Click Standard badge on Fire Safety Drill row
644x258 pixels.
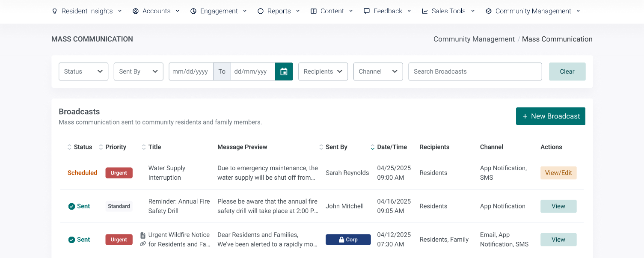(x=119, y=206)
